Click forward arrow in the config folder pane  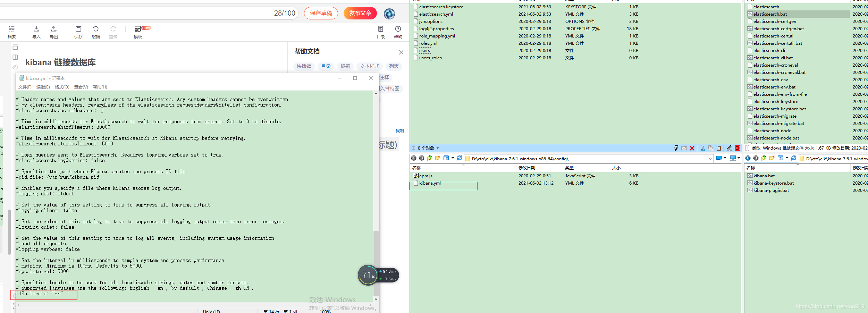point(422,158)
